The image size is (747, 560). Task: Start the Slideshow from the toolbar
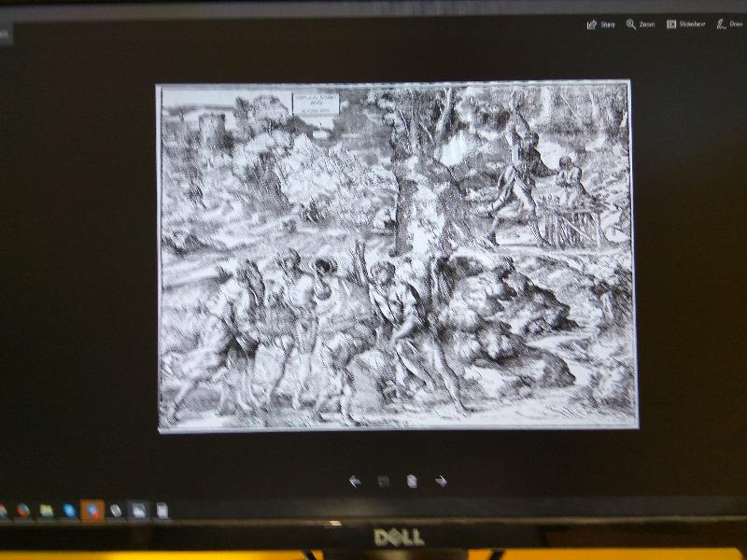tap(685, 24)
